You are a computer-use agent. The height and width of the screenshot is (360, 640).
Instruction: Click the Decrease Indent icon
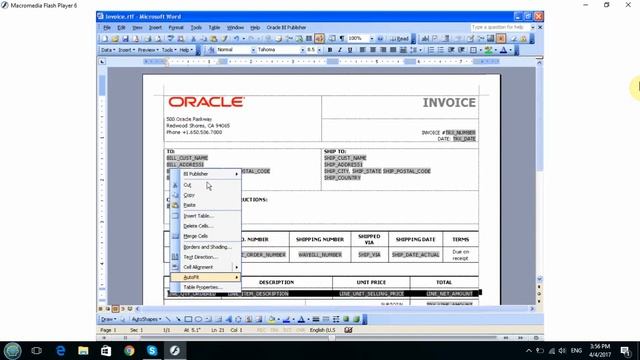(x=451, y=50)
